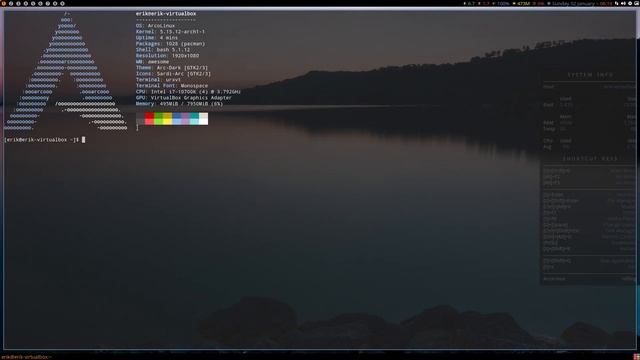Click the yellow block in neofetch palette
Viewport: 640px width, 360px height.
(x=167, y=119)
